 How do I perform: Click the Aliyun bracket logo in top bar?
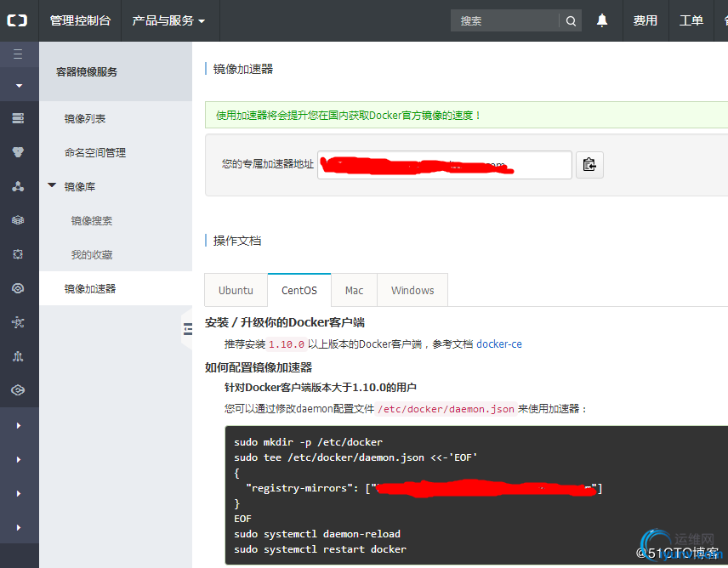pyautogui.click(x=17, y=20)
